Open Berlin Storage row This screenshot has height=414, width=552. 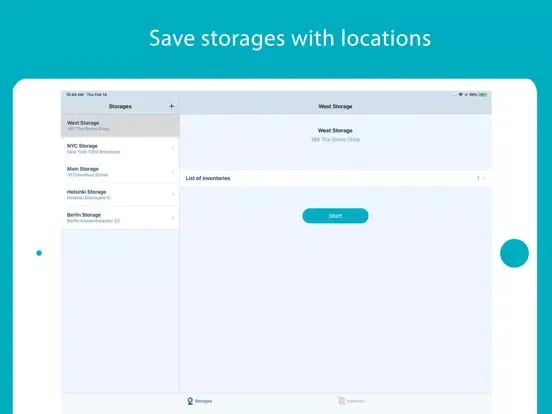coord(120,218)
